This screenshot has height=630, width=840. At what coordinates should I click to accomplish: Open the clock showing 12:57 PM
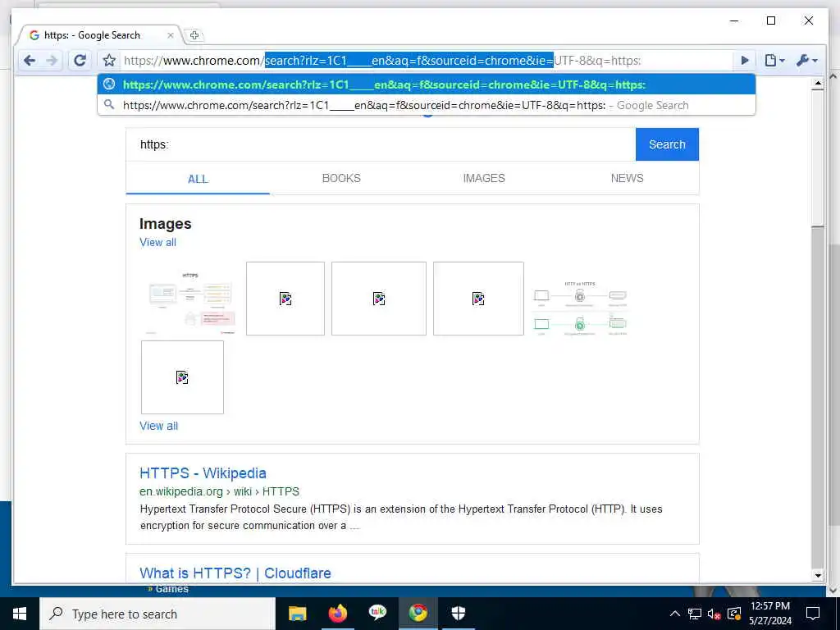click(769, 614)
